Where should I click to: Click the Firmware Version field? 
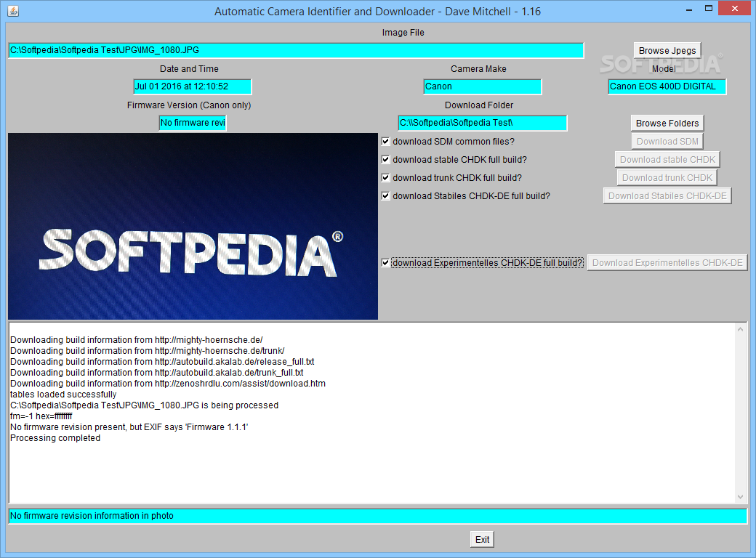tap(193, 123)
